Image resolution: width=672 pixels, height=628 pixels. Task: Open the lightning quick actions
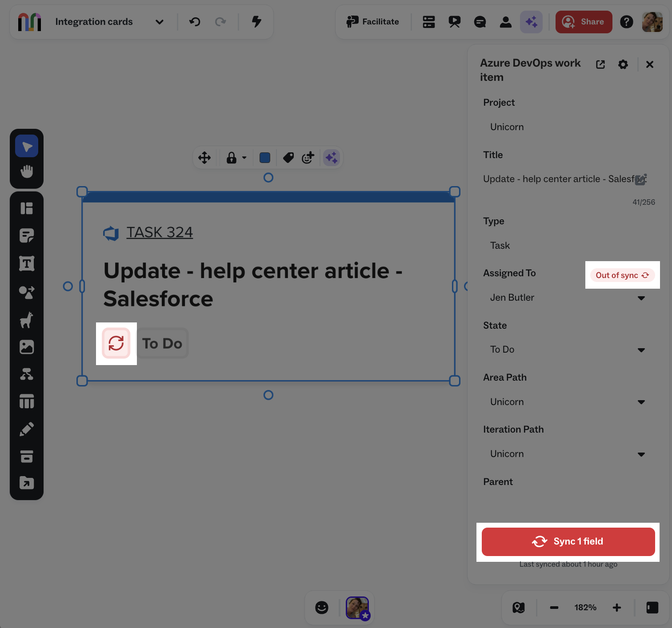point(256,22)
